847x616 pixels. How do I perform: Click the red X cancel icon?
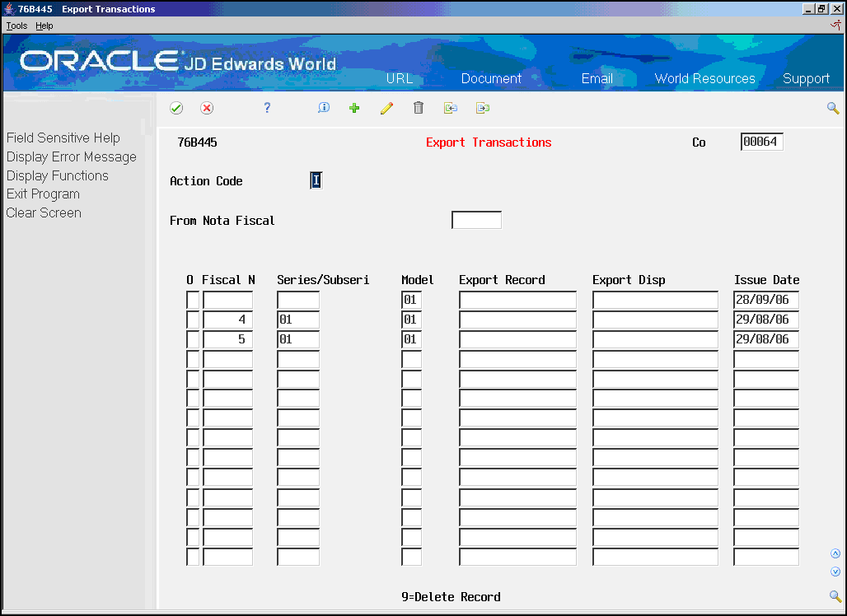tap(207, 108)
